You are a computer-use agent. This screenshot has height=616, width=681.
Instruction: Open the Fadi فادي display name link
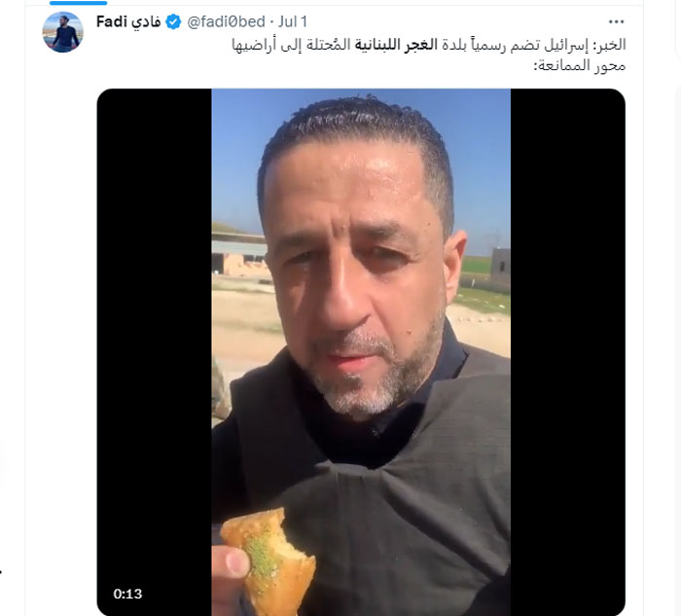tap(128, 21)
